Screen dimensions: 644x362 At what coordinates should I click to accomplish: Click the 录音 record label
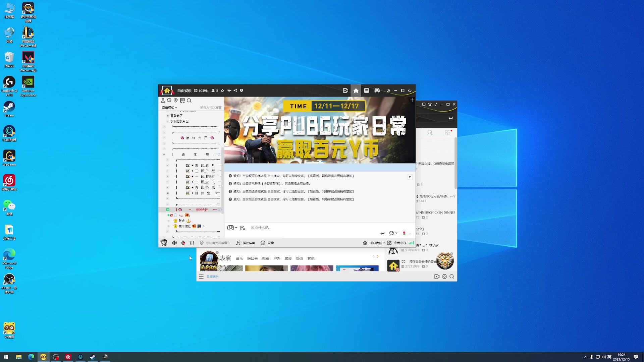(x=271, y=243)
